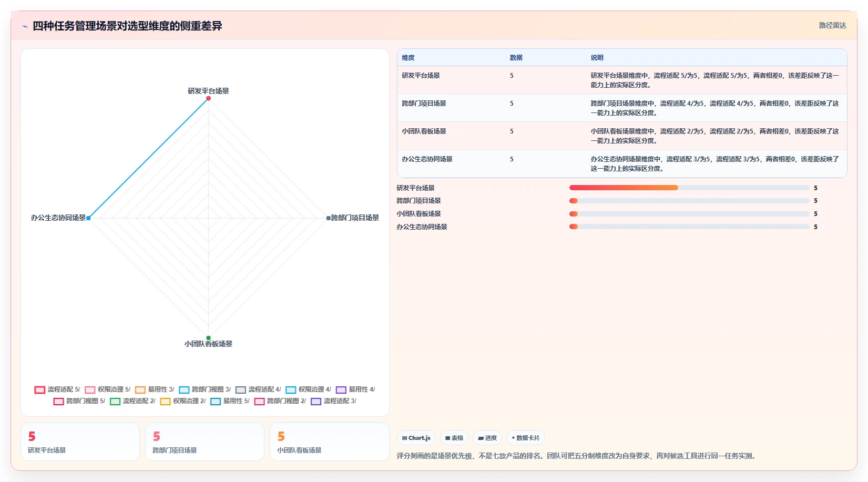Select the 办公生态协同场景 table row name
Image resolution: width=868 pixels, height=482 pixels.
click(x=427, y=159)
